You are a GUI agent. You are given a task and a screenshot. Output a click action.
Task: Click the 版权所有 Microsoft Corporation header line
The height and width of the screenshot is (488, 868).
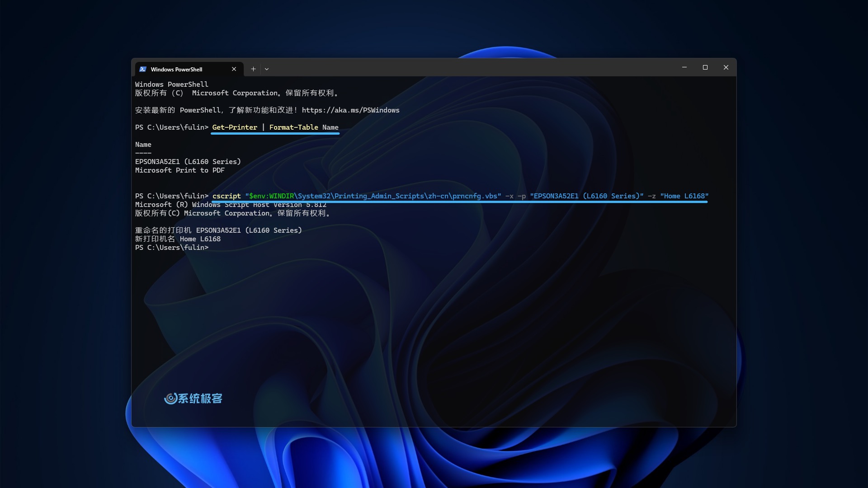pyautogui.click(x=237, y=93)
